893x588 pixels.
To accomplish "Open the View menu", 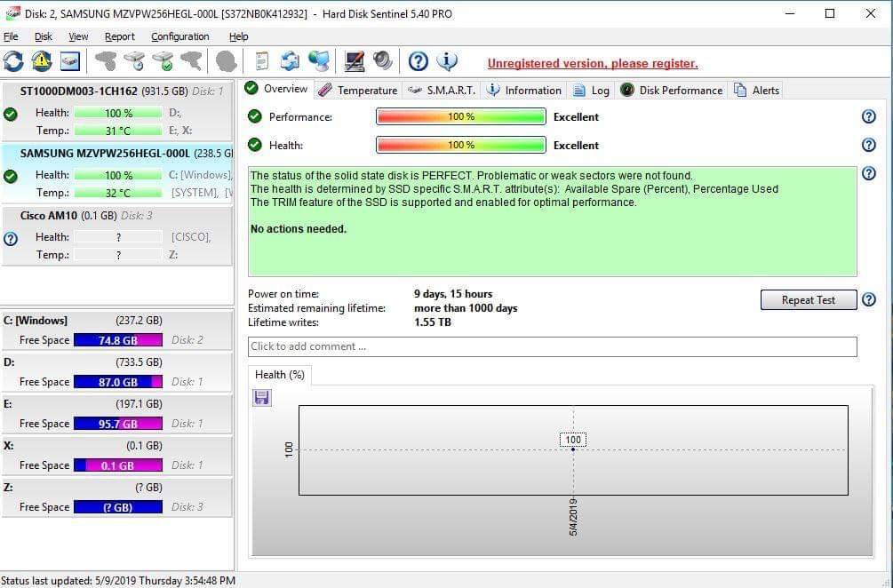I will tap(78, 36).
